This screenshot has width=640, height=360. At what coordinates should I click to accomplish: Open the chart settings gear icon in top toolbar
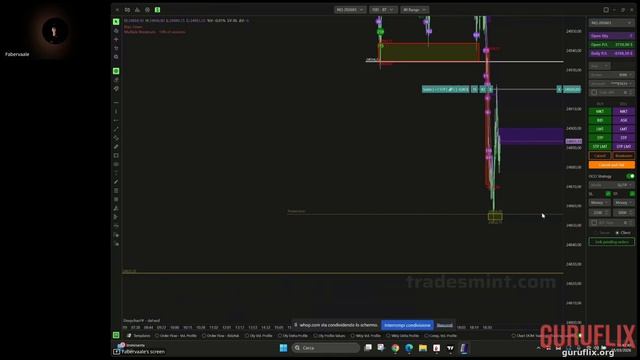tap(147, 10)
